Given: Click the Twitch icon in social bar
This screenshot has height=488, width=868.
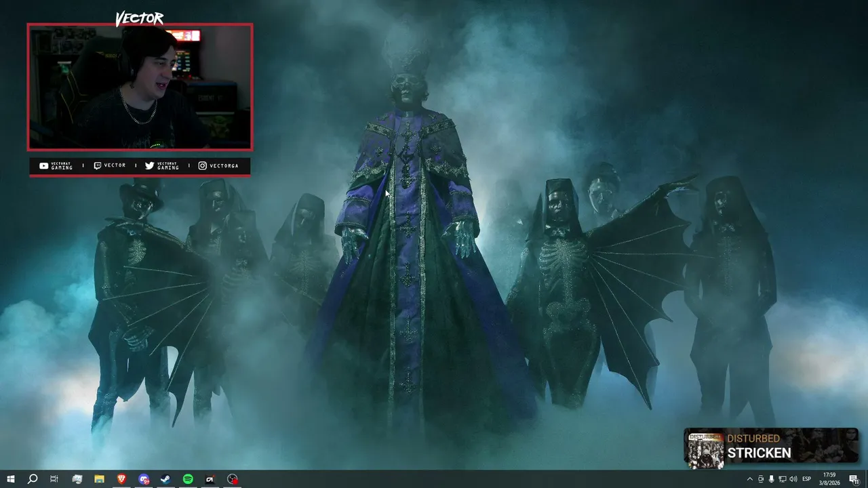Looking at the screenshot, I should pyautogui.click(x=97, y=165).
